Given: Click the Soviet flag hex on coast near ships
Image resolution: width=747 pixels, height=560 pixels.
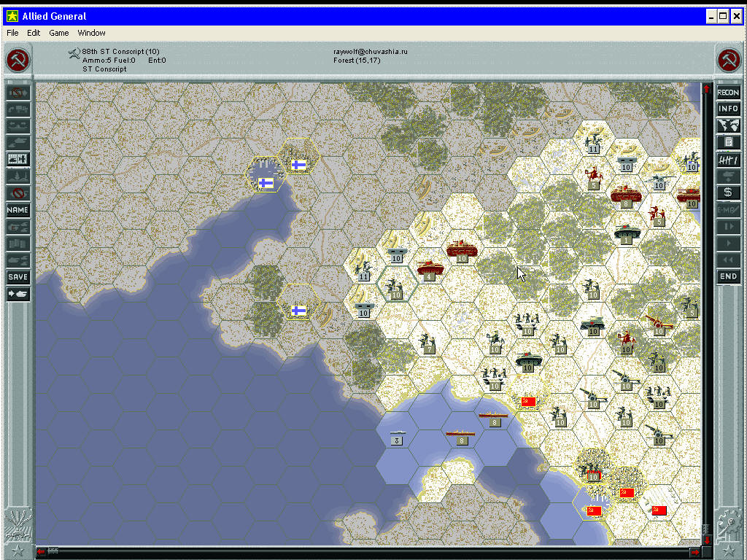Looking at the screenshot, I should [528, 402].
